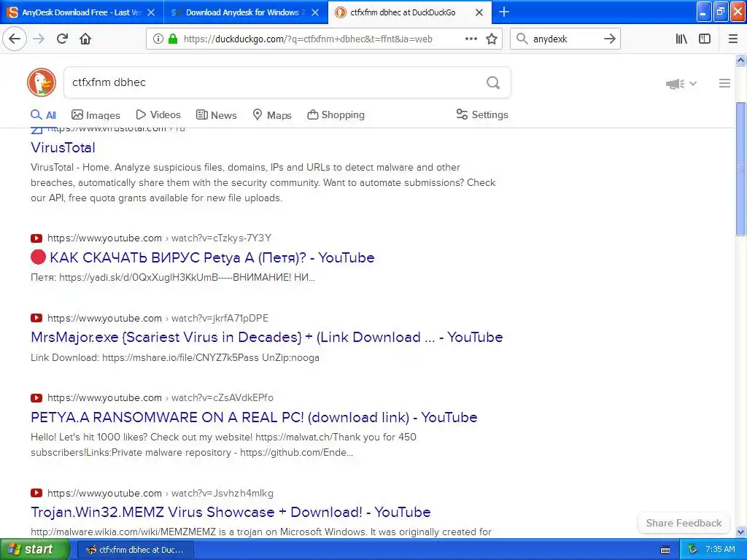The height and width of the screenshot is (560, 747).
Task: Run search with DuckDuckGo magnifier button
Action: click(x=493, y=83)
